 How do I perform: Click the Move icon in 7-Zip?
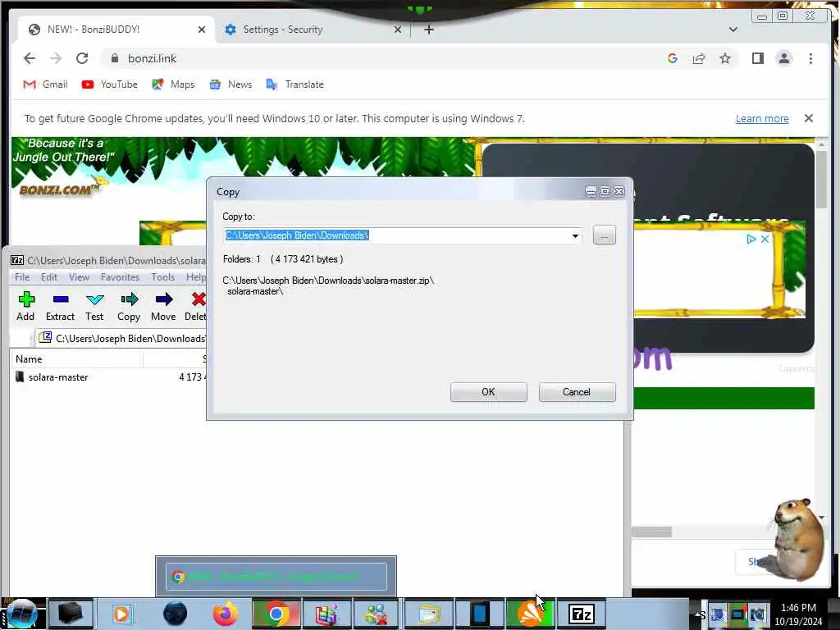(164, 299)
